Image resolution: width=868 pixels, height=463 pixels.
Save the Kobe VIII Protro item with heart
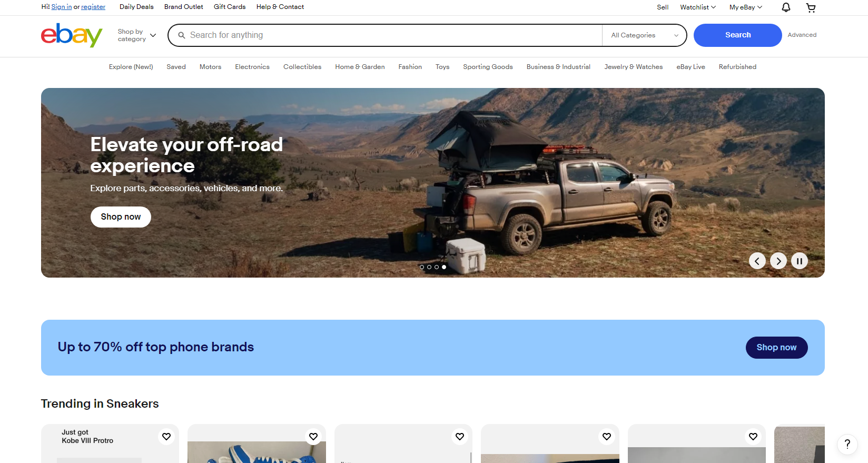[x=166, y=436]
